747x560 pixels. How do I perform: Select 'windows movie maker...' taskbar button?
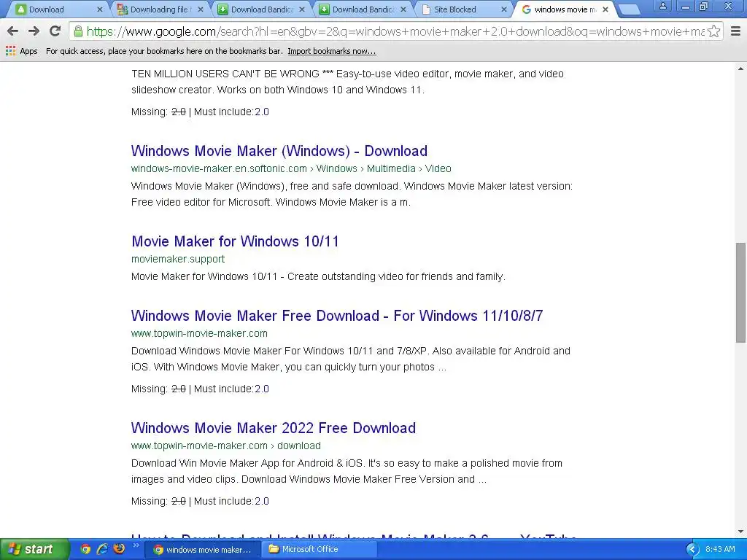(x=203, y=550)
